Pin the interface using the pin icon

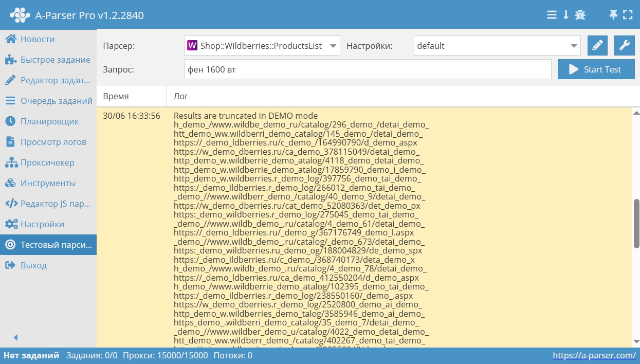(x=612, y=15)
